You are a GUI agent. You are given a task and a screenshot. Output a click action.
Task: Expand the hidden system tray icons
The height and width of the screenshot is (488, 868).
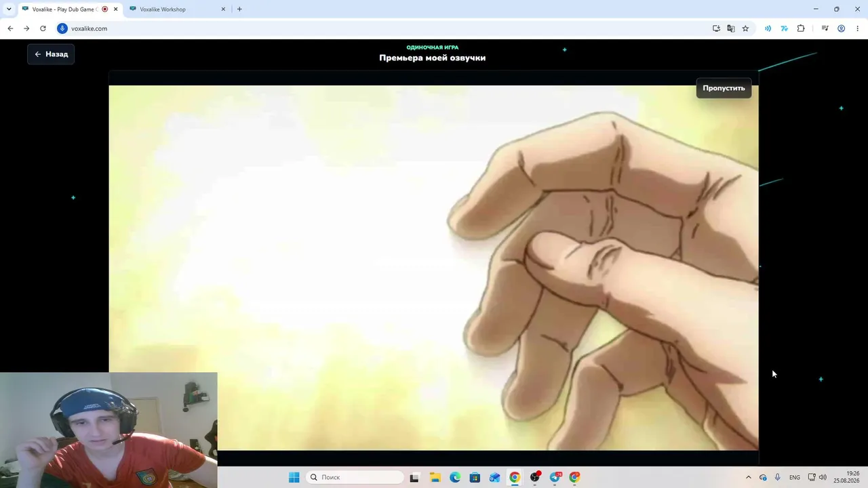tap(749, 477)
